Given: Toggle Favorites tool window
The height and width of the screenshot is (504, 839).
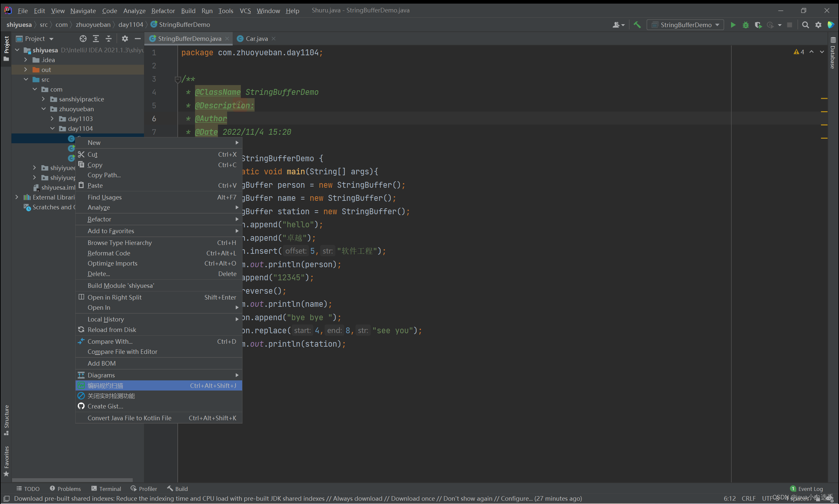Looking at the screenshot, I should point(7,461).
